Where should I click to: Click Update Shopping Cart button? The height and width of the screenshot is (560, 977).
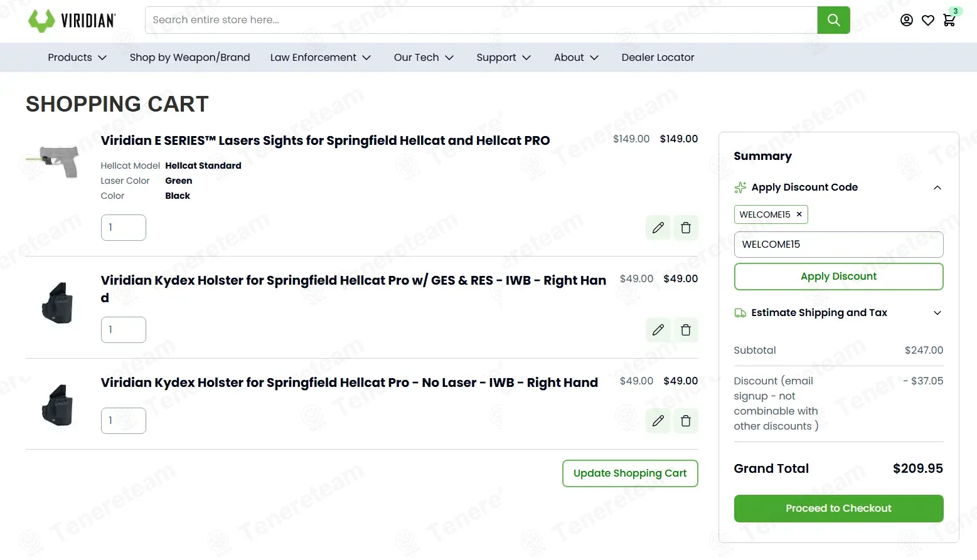click(630, 473)
